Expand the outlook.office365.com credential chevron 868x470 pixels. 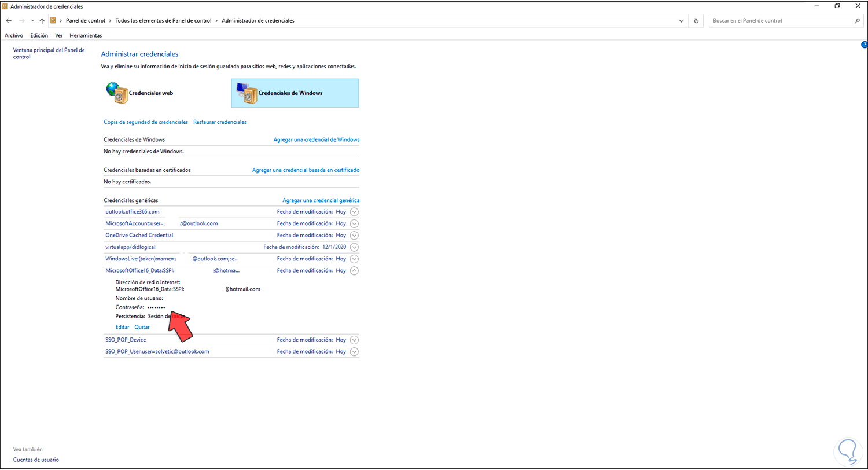coord(355,212)
